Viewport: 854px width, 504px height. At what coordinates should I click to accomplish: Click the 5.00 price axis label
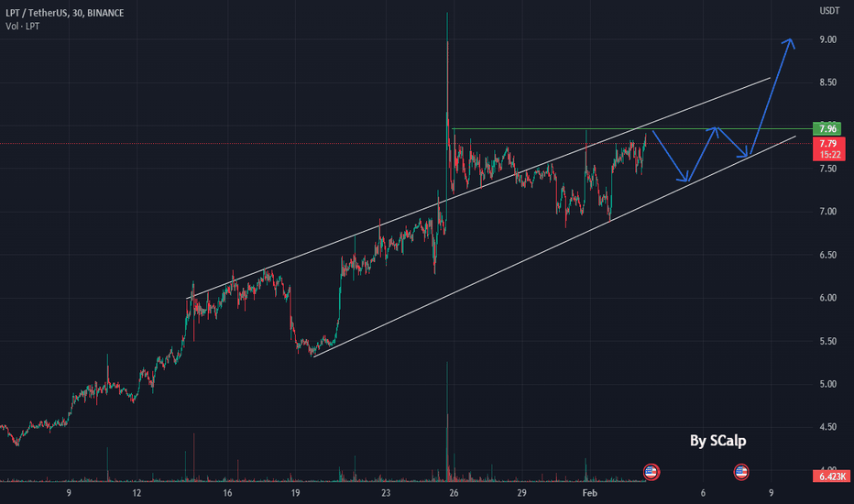[827, 384]
